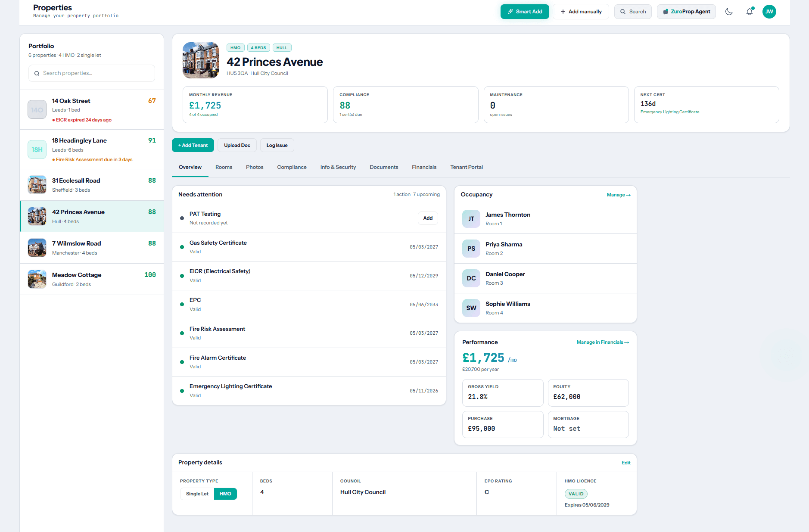Open tenant Priya Sharma
The width and height of the screenshot is (809, 532).
(545, 249)
